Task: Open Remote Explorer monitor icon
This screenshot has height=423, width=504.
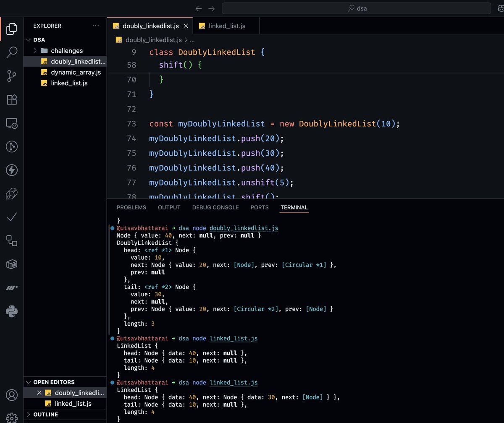Action: point(12,123)
